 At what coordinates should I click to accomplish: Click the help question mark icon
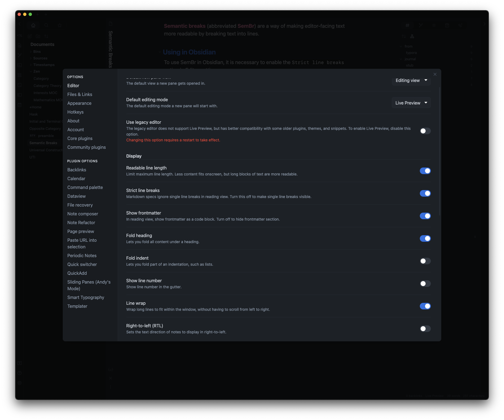pos(20,373)
